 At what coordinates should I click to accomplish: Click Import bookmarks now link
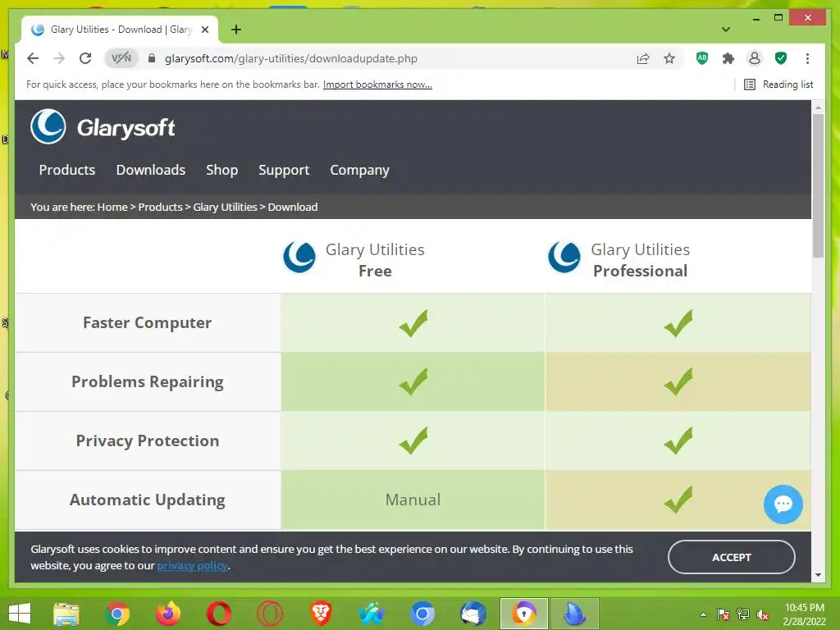377,84
